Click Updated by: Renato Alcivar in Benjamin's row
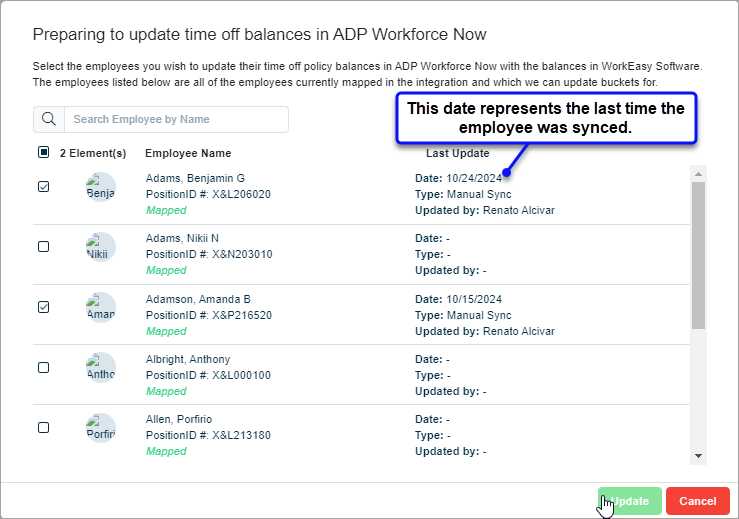The height and width of the screenshot is (519, 739). (484, 210)
